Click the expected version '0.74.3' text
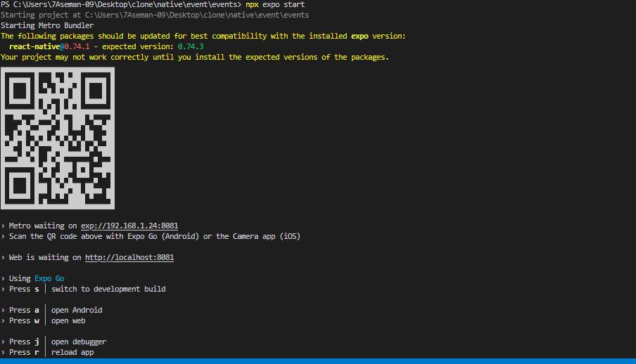The image size is (636, 364). point(191,46)
